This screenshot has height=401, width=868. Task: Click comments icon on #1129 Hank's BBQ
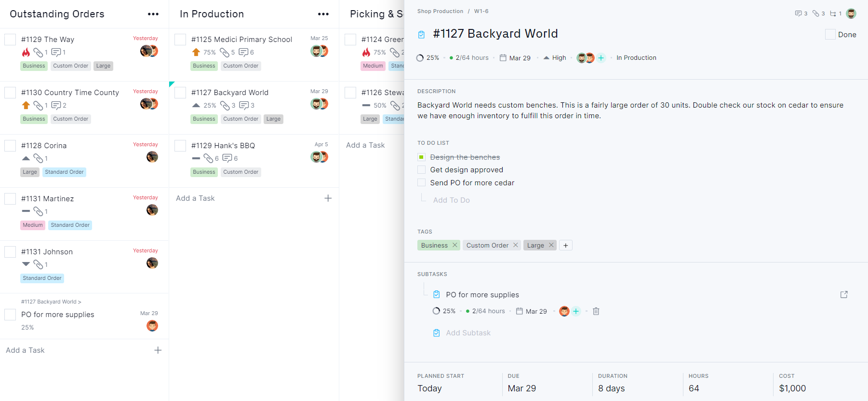[x=227, y=158]
